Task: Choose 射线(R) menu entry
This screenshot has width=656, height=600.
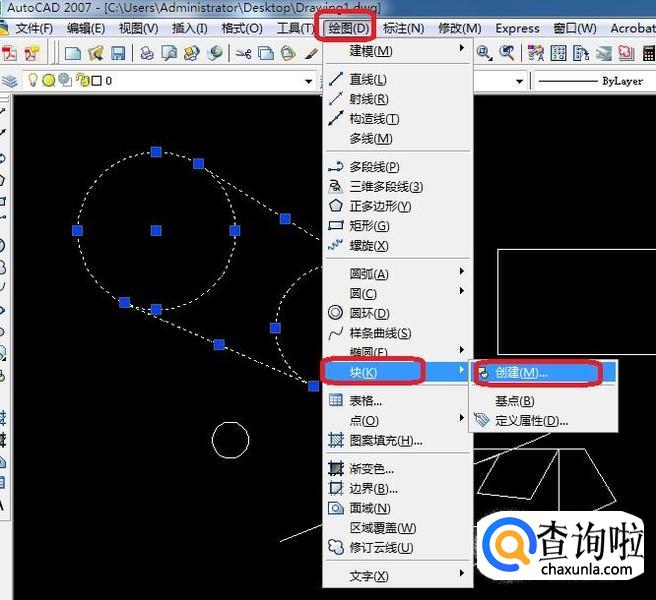Action: [397, 99]
